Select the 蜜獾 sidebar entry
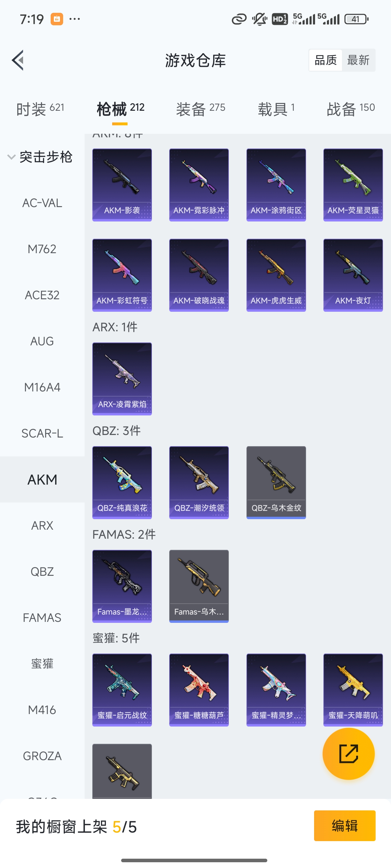This screenshot has height=868, width=391. [42, 664]
